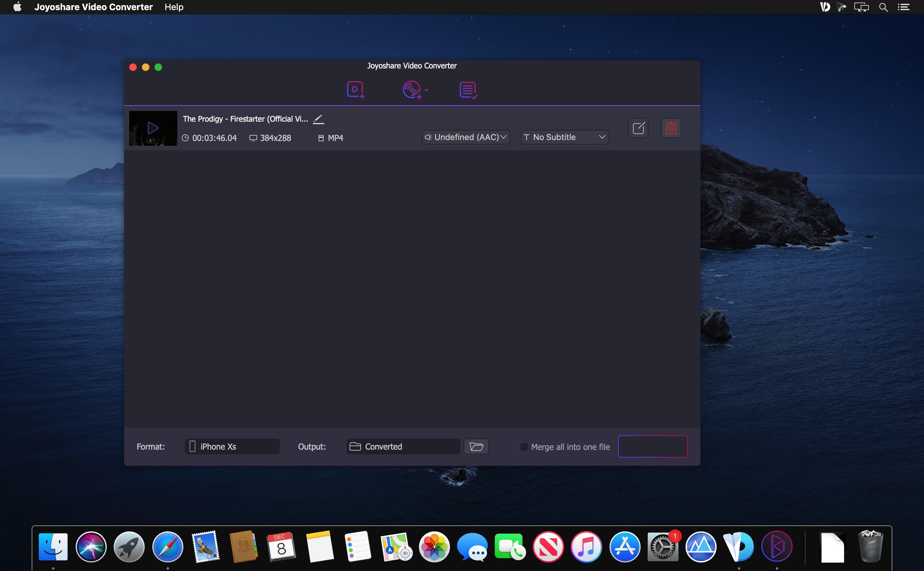
Task: Open System Preferences with badge
Action: pos(663,547)
